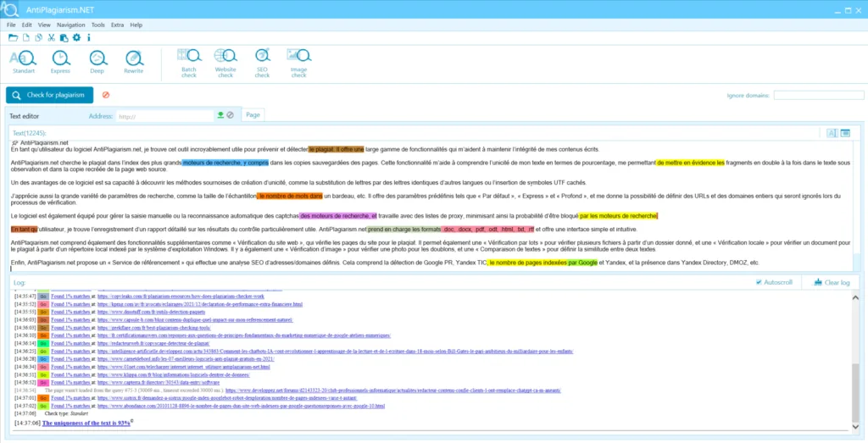Click yellow highlighted 'de mettre en évidence les'
Image resolution: width=868 pixels, height=443 pixels.
[690, 163]
